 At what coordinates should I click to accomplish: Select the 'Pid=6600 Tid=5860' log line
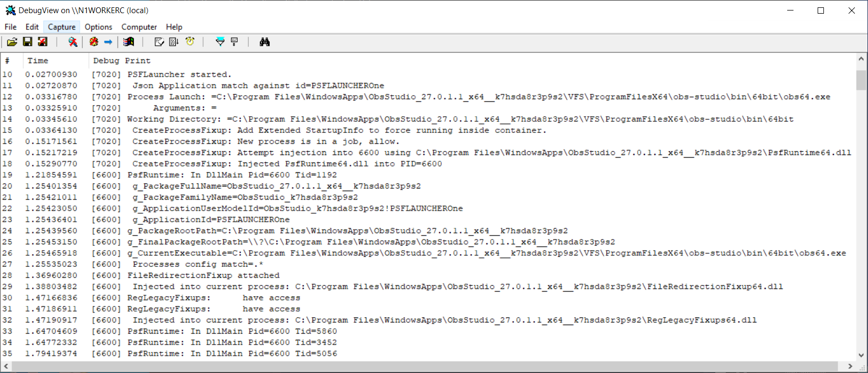click(429, 331)
